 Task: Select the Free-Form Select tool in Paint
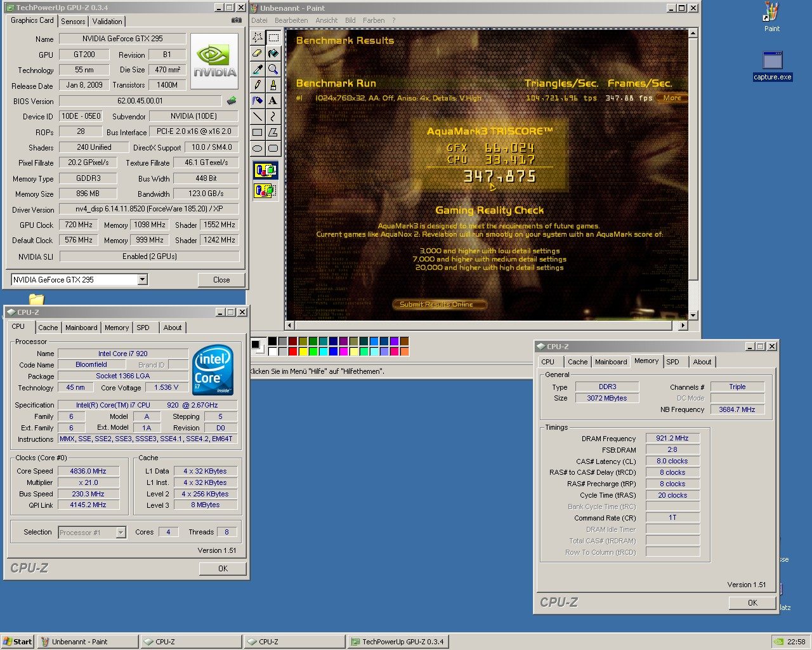coord(258,37)
